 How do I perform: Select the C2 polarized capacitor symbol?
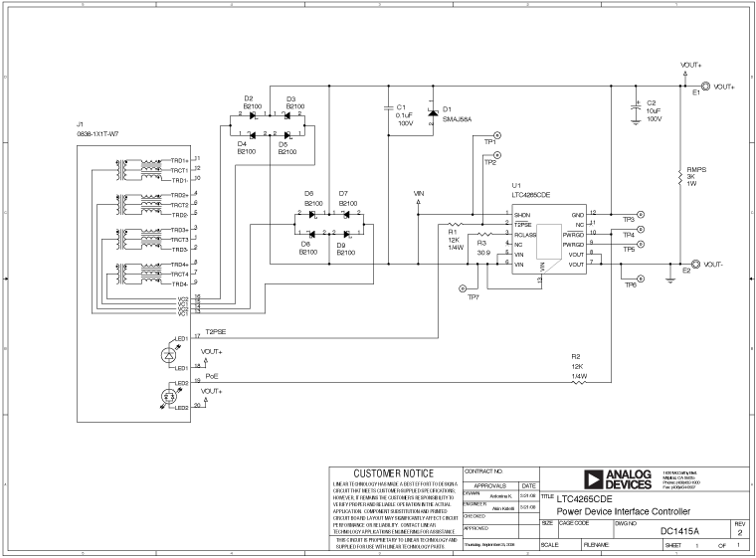pyautogui.click(x=636, y=108)
